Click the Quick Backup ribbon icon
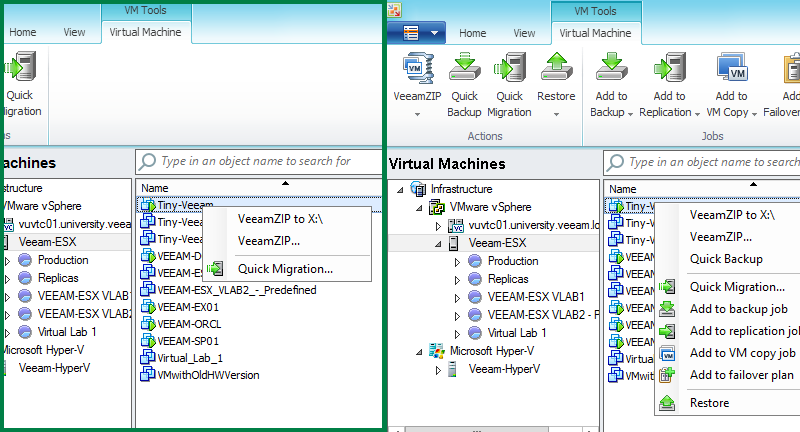800x432 pixels. click(x=464, y=67)
